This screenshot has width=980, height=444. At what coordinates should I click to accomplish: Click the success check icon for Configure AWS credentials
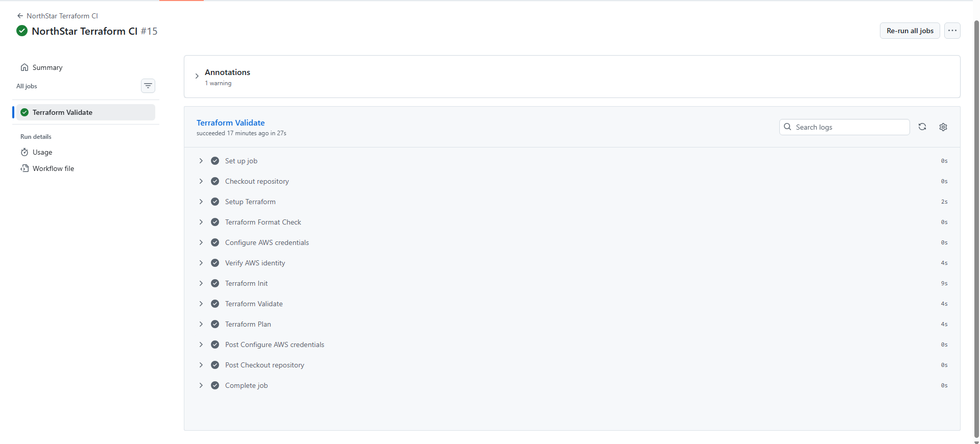point(215,242)
